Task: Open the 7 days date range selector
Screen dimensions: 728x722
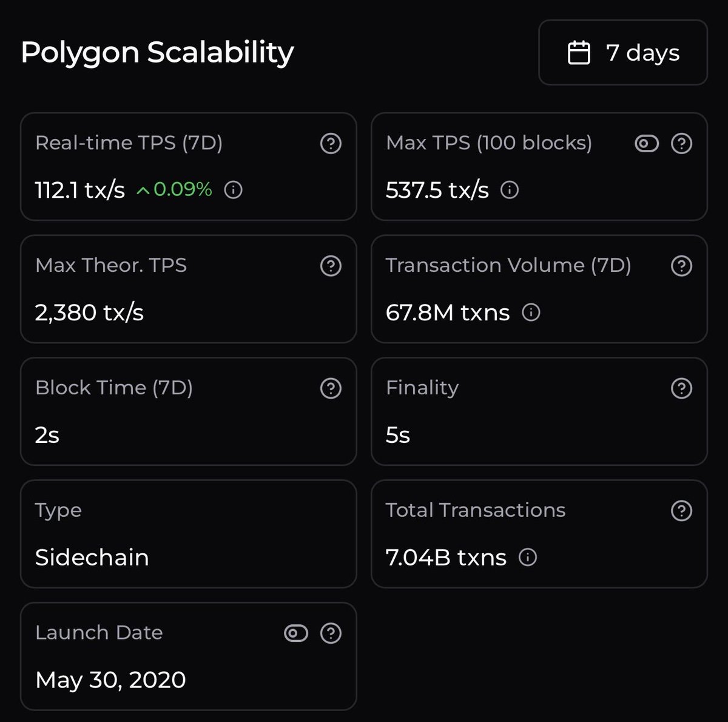Action: tap(623, 53)
